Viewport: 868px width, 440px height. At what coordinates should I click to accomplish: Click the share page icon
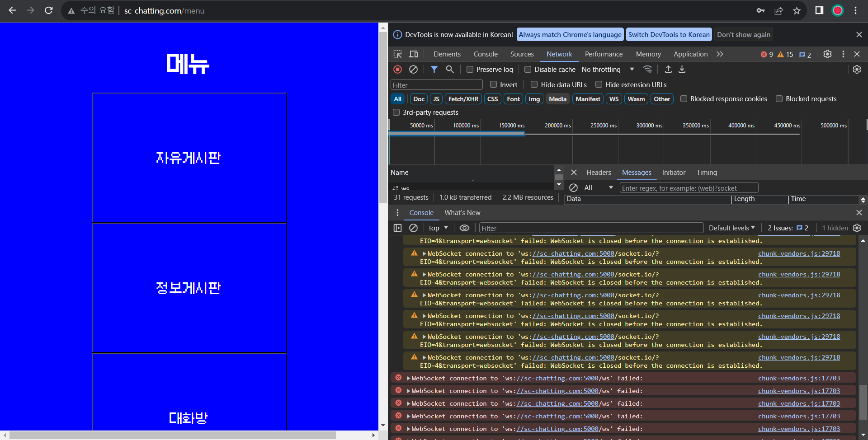click(778, 10)
